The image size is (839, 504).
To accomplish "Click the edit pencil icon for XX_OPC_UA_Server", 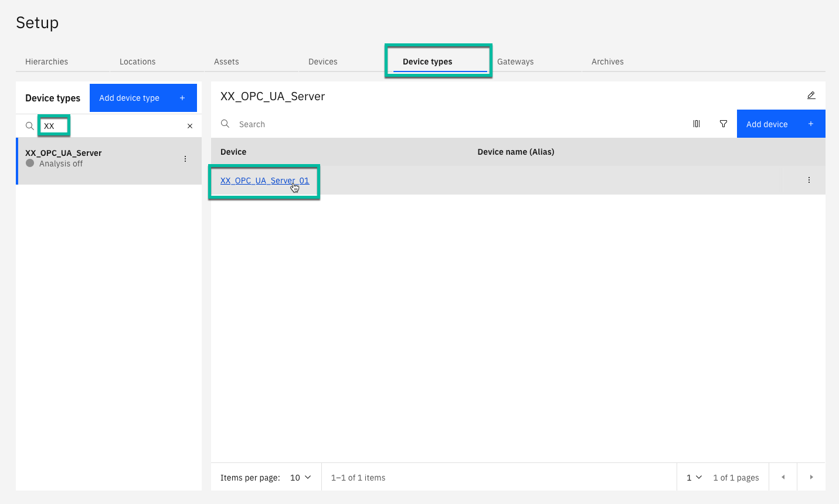I will tap(811, 95).
